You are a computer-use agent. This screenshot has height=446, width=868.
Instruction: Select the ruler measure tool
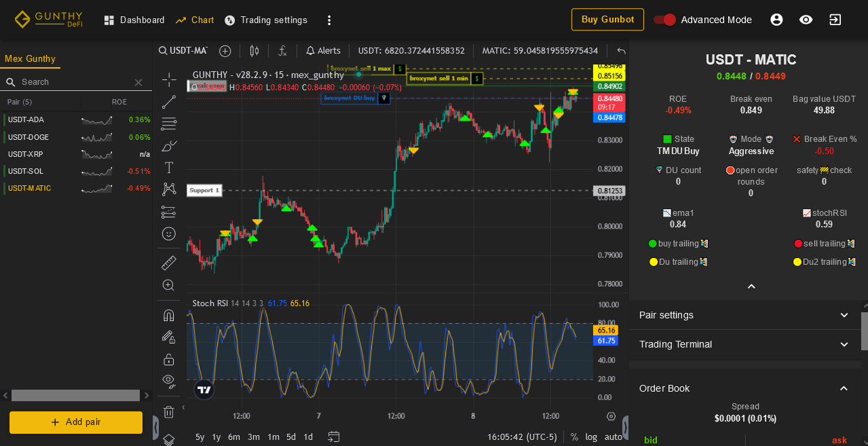(169, 263)
